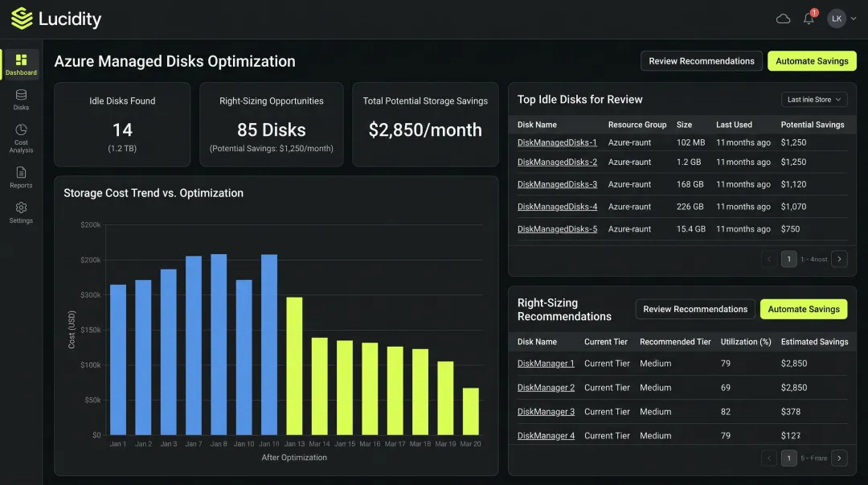Click the Right-Sizing Opportunities card
The image size is (868, 485).
[x=272, y=125]
